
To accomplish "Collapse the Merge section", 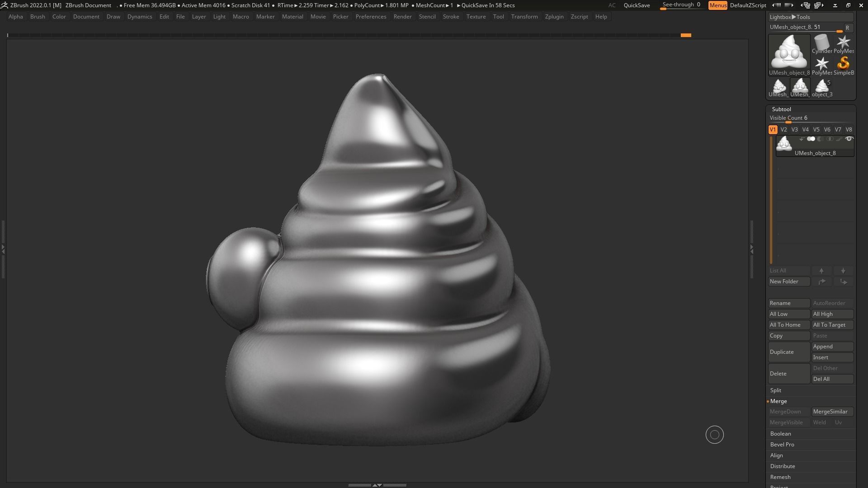I will click(778, 401).
